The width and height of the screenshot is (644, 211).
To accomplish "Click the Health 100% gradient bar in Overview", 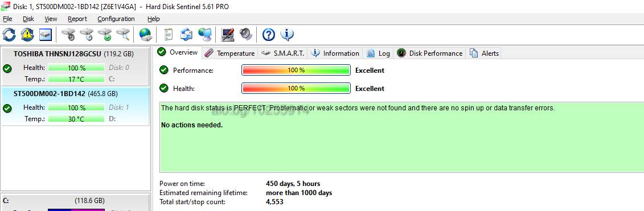I will tap(296, 88).
